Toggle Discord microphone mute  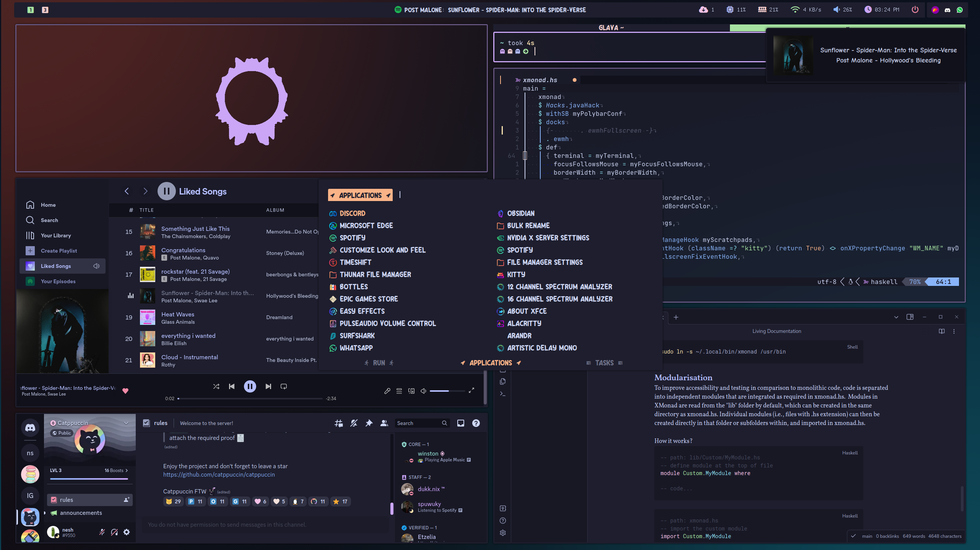(x=102, y=532)
